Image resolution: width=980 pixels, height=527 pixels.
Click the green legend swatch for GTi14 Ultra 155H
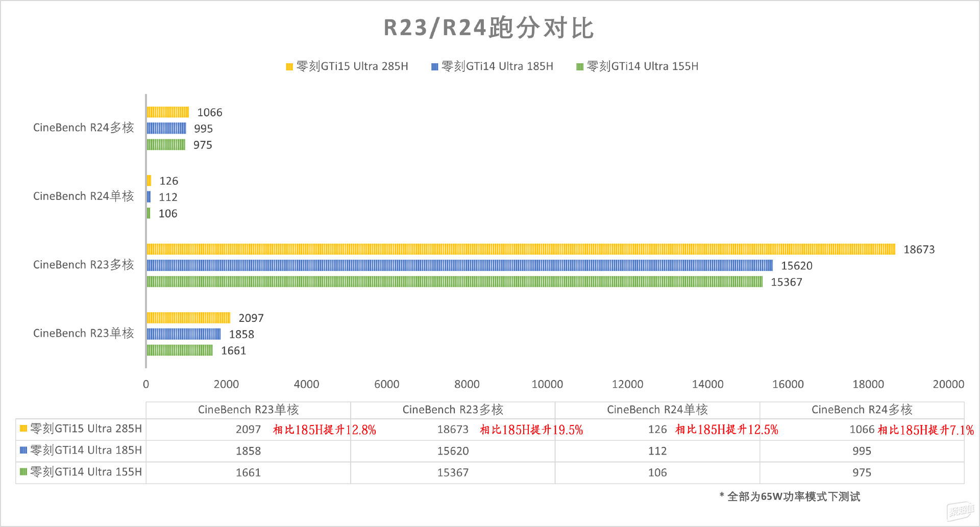(x=580, y=67)
